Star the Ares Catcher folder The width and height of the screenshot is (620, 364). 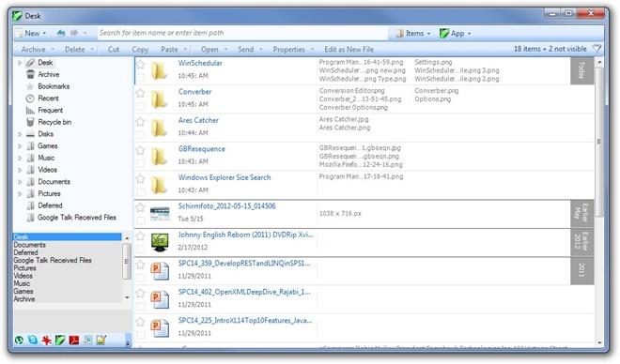[140, 122]
